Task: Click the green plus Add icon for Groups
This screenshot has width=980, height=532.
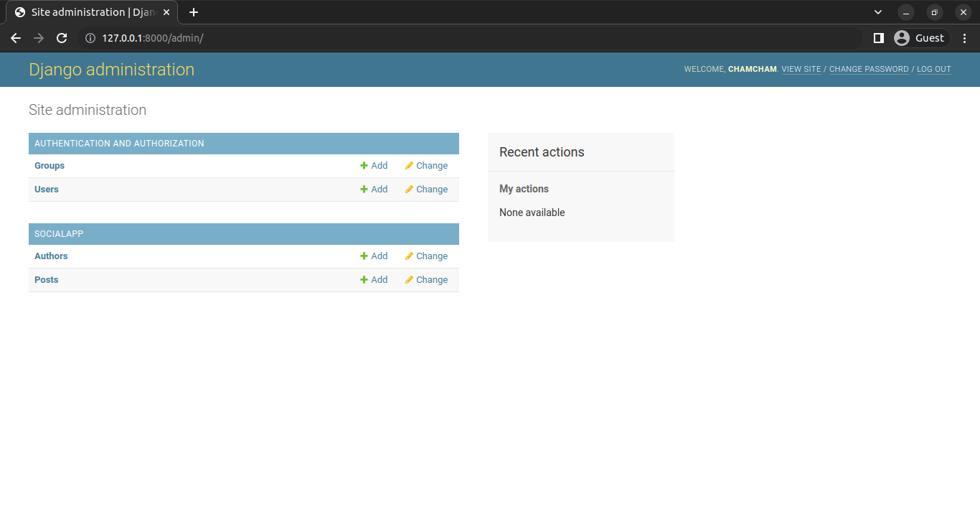Action: 364,166
